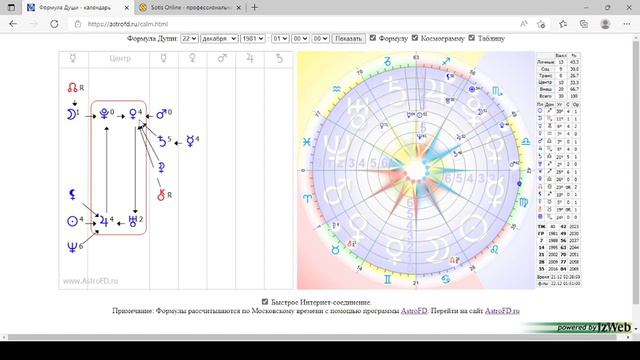Click the North Node retrograde symbol in the formula

point(73,87)
